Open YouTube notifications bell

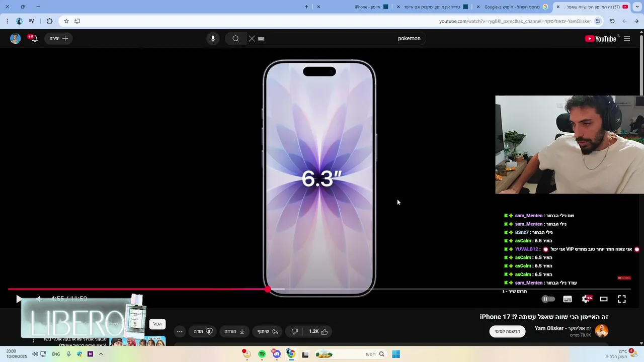33,38
